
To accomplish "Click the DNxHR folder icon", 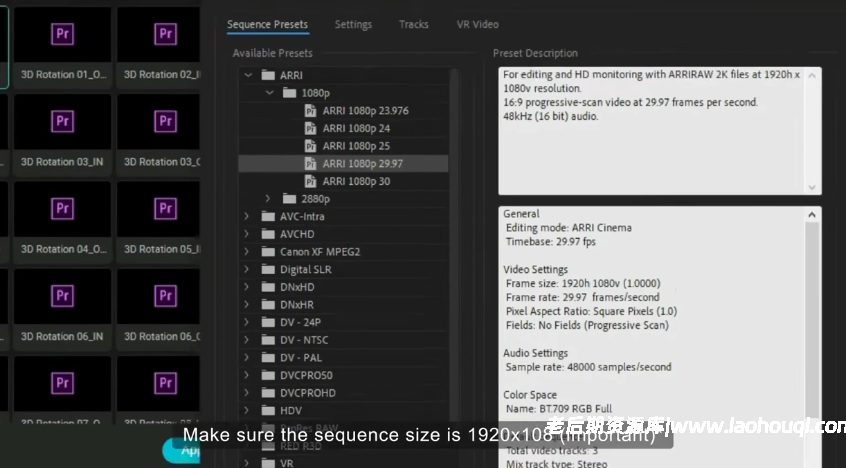I will tap(268, 304).
